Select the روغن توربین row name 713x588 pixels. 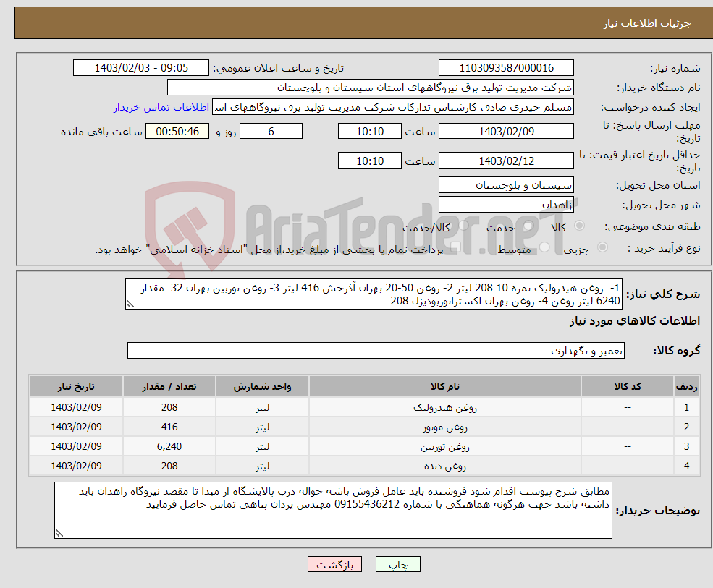point(444,447)
